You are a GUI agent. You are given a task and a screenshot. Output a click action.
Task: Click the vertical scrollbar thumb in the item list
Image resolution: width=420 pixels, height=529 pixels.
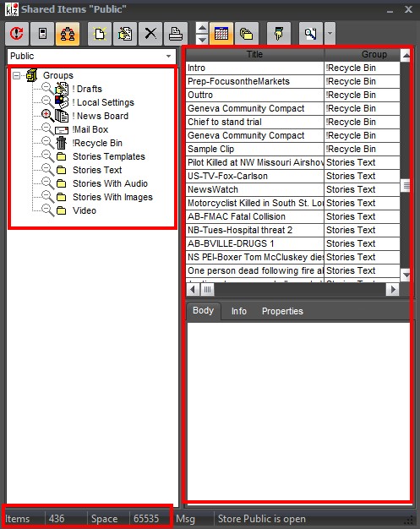(406, 186)
